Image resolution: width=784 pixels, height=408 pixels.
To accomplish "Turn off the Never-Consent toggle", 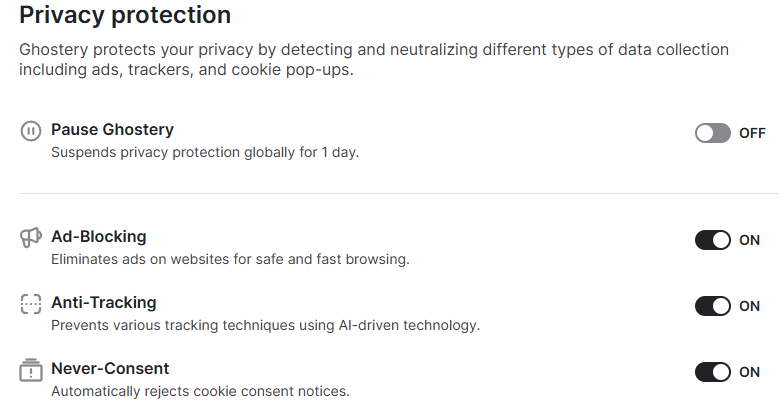I will tap(713, 372).
